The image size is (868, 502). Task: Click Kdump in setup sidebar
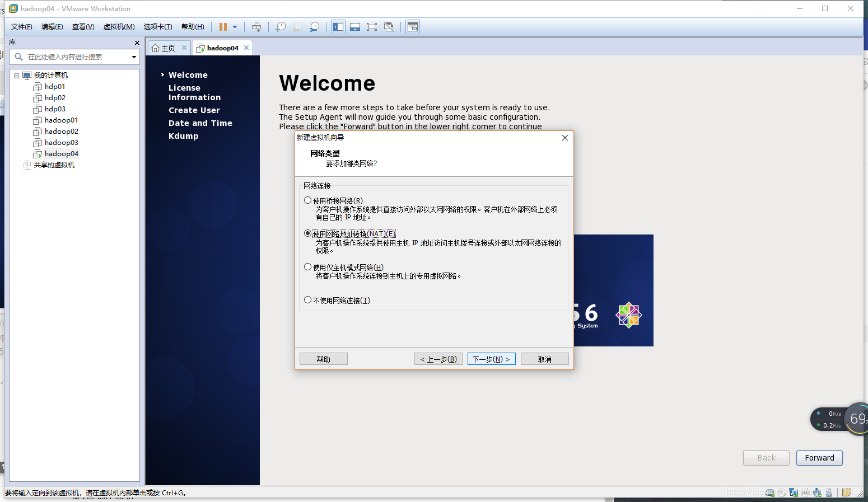pyautogui.click(x=184, y=136)
